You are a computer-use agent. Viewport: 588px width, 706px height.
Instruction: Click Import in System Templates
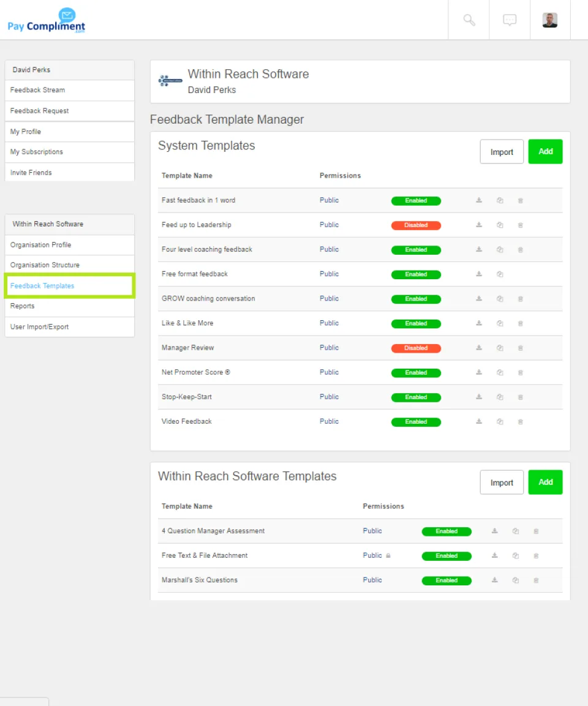pos(502,152)
